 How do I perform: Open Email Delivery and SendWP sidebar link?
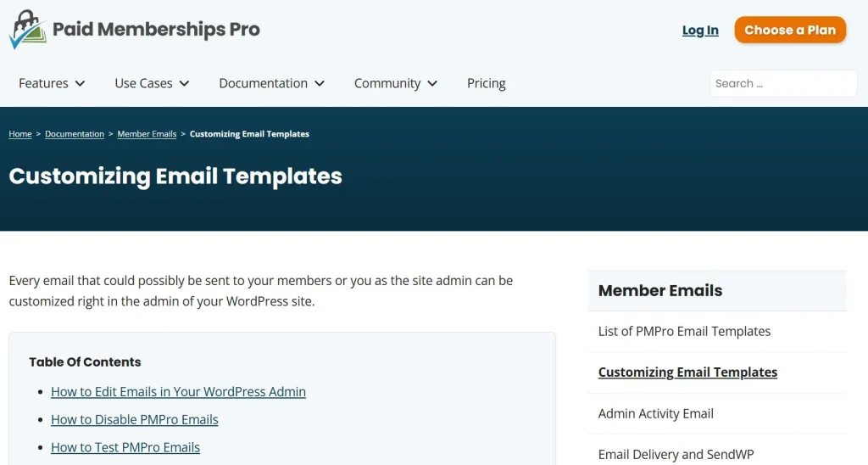(x=676, y=455)
